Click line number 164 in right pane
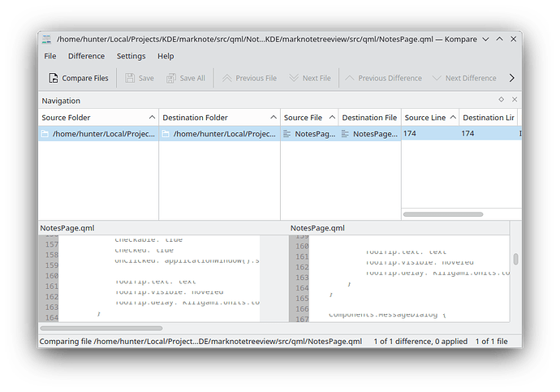Screen dimensions: 560x392 pos(302,288)
